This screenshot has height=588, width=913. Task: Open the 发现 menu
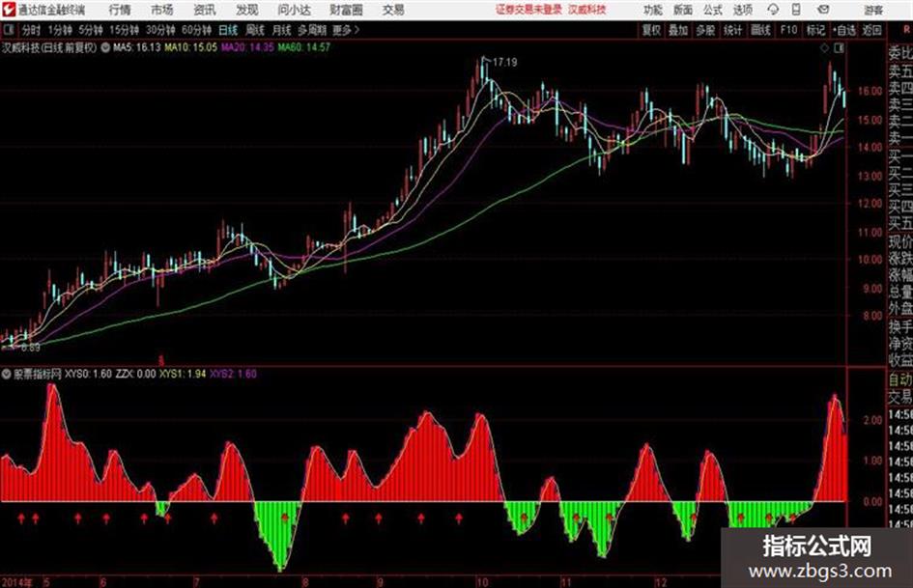coord(247,10)
